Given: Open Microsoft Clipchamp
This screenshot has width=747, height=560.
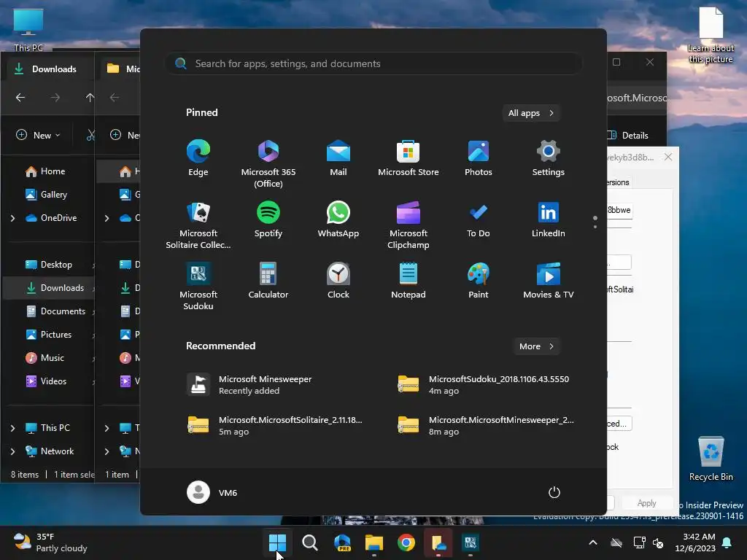Looking at the screenshot, I should (409, 225).
